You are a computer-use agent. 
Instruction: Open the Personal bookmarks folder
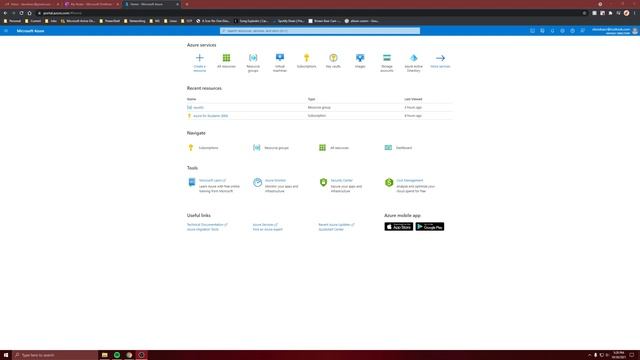13,21
